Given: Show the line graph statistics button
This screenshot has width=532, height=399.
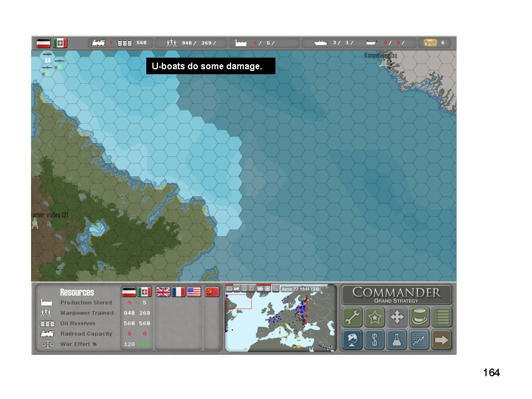Looking at the screenshot, I should click(x=420, y=340).
